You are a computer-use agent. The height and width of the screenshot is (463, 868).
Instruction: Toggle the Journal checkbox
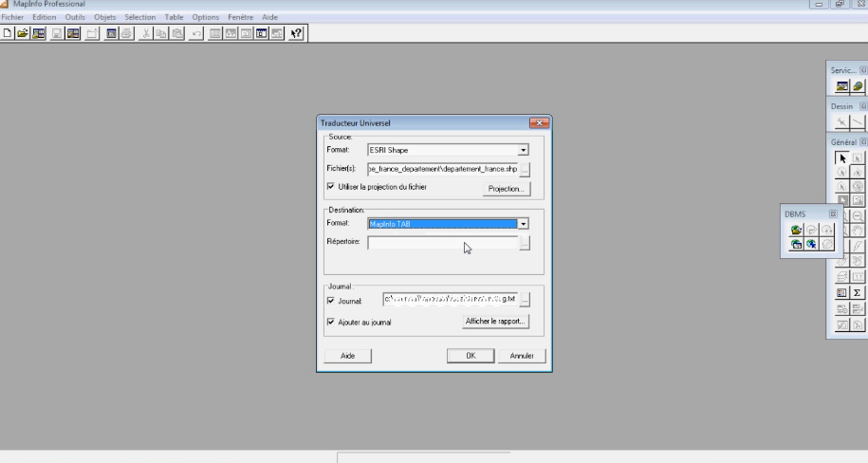click(330, 301)
